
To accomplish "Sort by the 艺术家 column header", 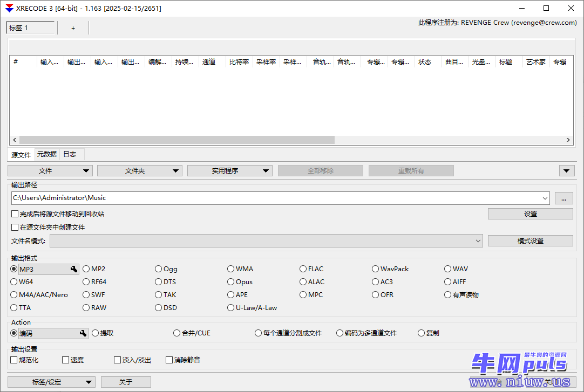I will coord(536,61).
